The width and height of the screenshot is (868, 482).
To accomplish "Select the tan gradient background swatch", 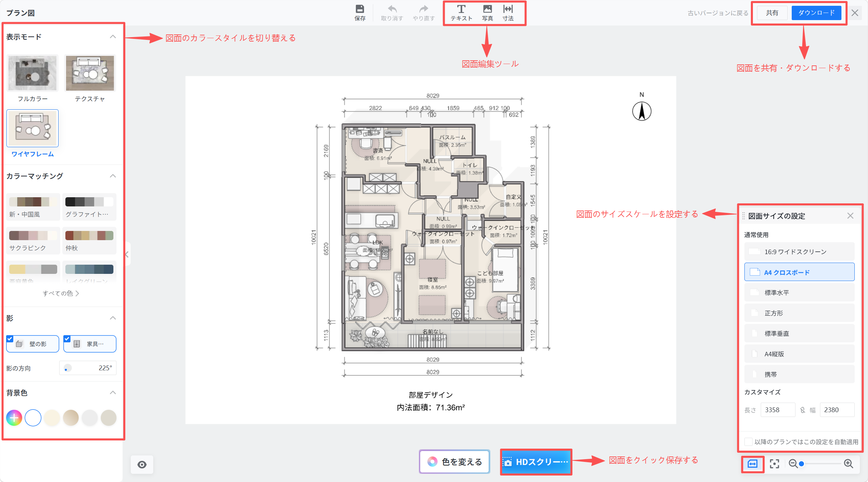I will coord(71,418).
